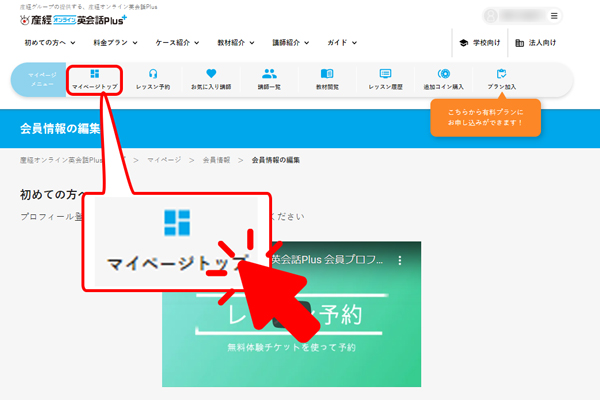Image resolution: width=600 pixels, height=400 pixels.
Task: Click the 会員情報 breadcrumb link
Action: click(216, 159)
